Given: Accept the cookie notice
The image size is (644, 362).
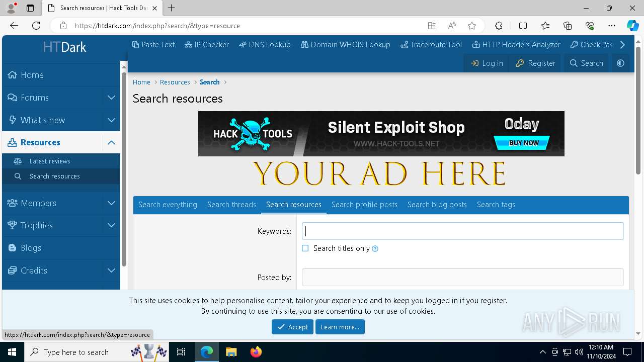Looking at the screenshot, I should coord(292,327).
